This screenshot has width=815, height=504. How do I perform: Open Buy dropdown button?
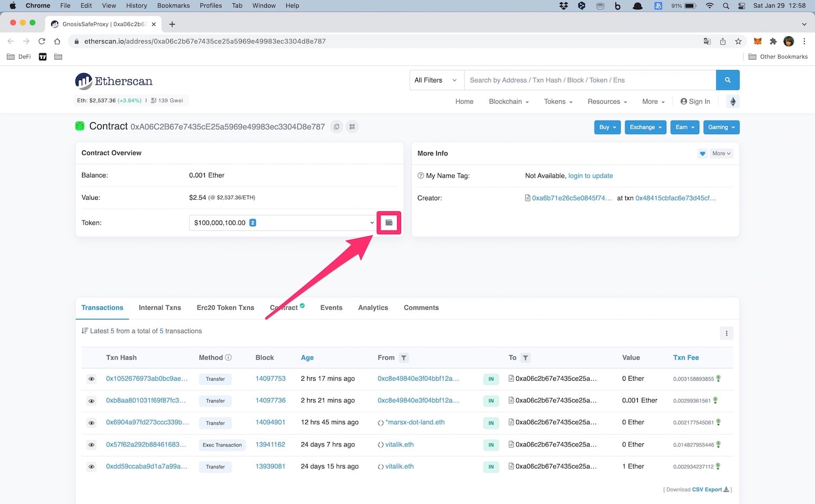tap(607, 127)
